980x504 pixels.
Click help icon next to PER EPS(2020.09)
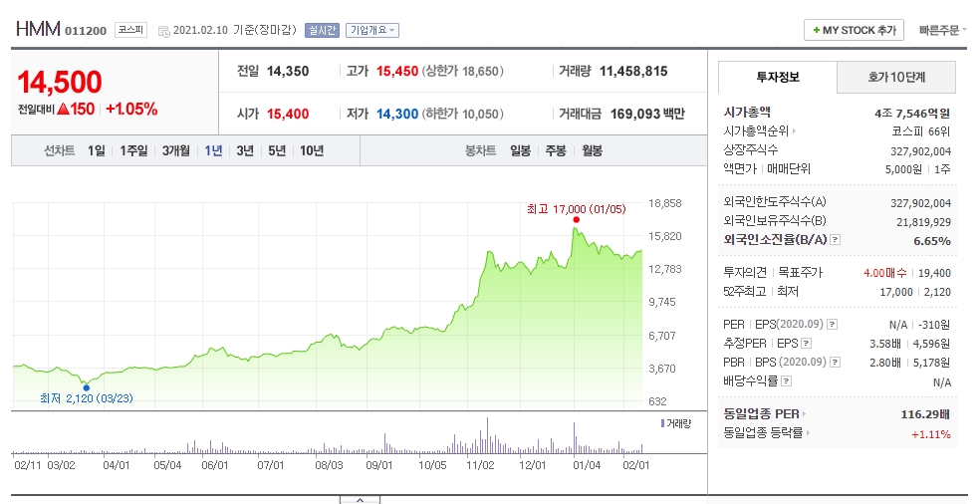pyautogui.click(x=832, y=325)
